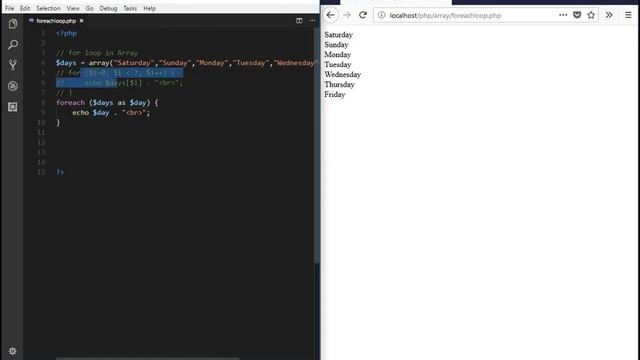Open the Go menu
The width and height of the screenshot is (640, 360).
point(89,8)
